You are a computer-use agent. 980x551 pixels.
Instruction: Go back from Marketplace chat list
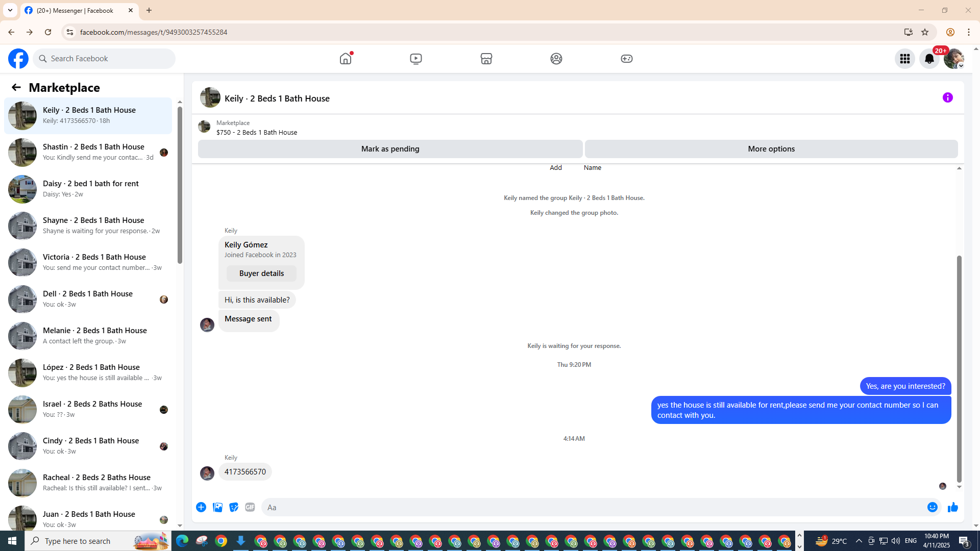pyautogui.click(x=16, y=87)
